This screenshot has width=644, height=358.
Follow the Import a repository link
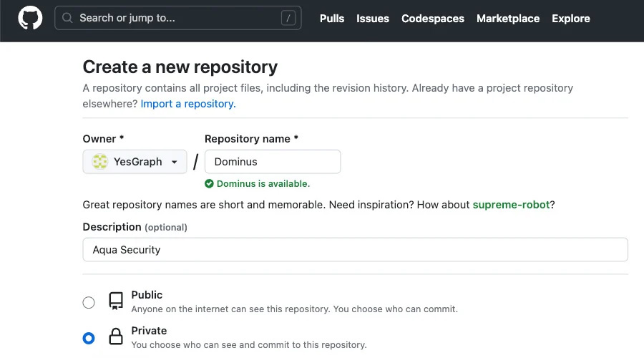[188, 104]
